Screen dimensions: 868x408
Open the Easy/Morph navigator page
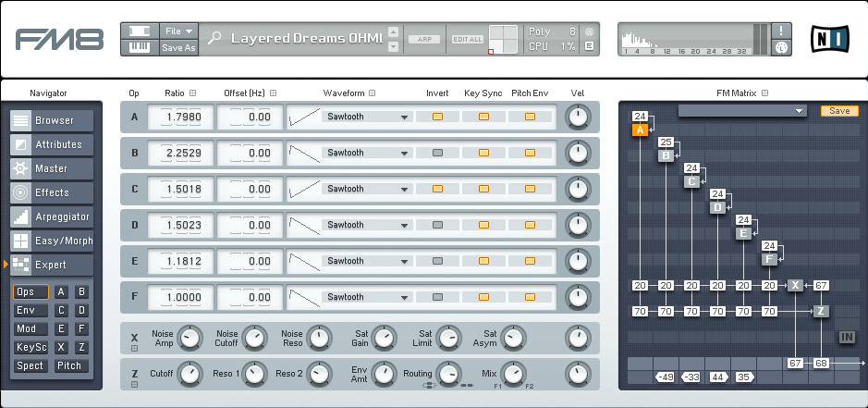coord(52,241)
